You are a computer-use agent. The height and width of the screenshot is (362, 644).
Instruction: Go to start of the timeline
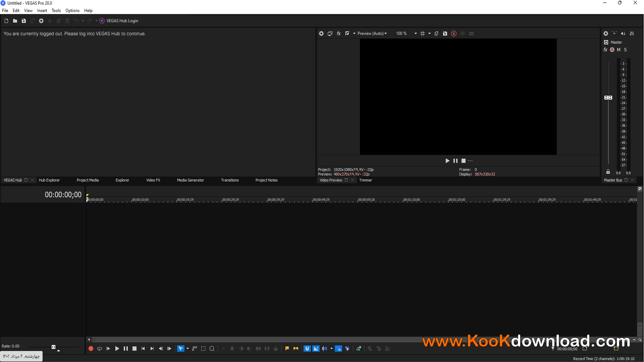143,349
